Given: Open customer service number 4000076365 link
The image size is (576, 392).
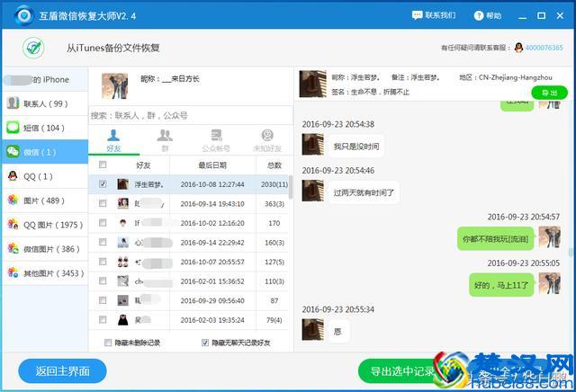Looking at the screenshot, I should 544,48.
